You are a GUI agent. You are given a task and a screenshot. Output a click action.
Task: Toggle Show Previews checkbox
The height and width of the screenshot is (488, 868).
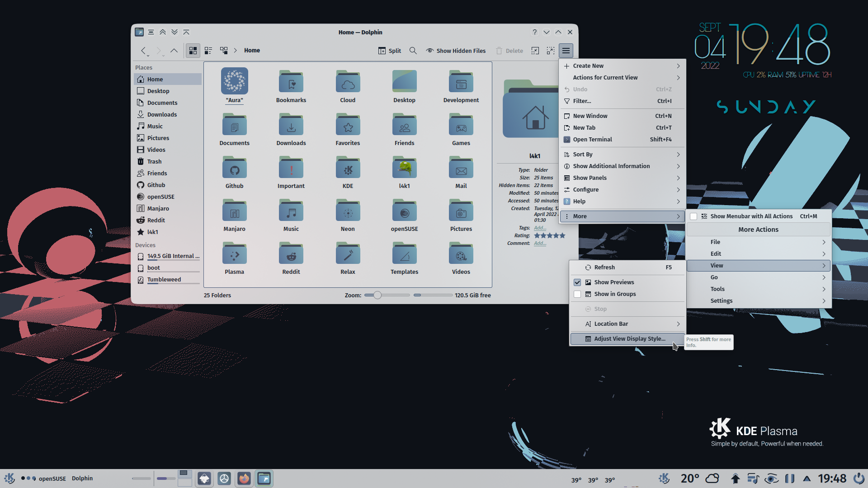[x=577, y=282]
